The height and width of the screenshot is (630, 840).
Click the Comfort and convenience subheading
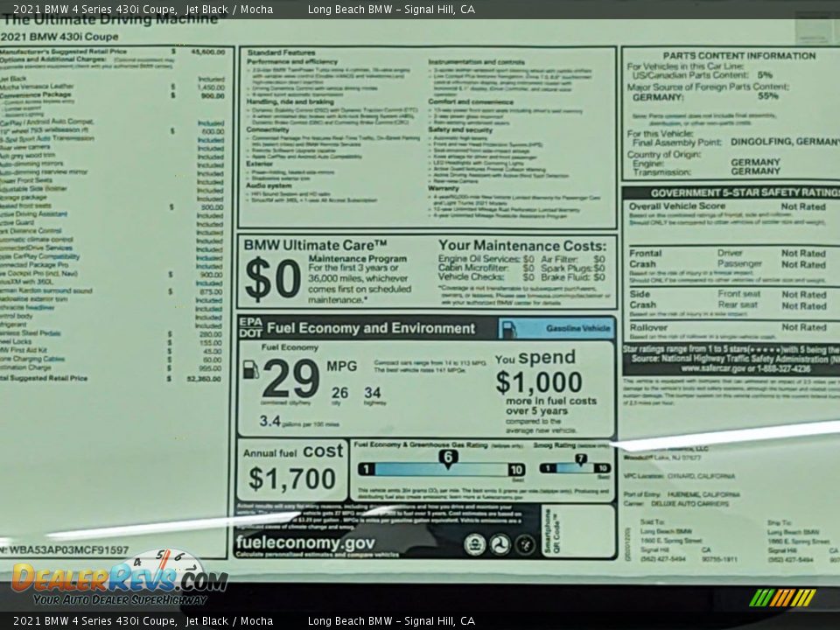471,101
